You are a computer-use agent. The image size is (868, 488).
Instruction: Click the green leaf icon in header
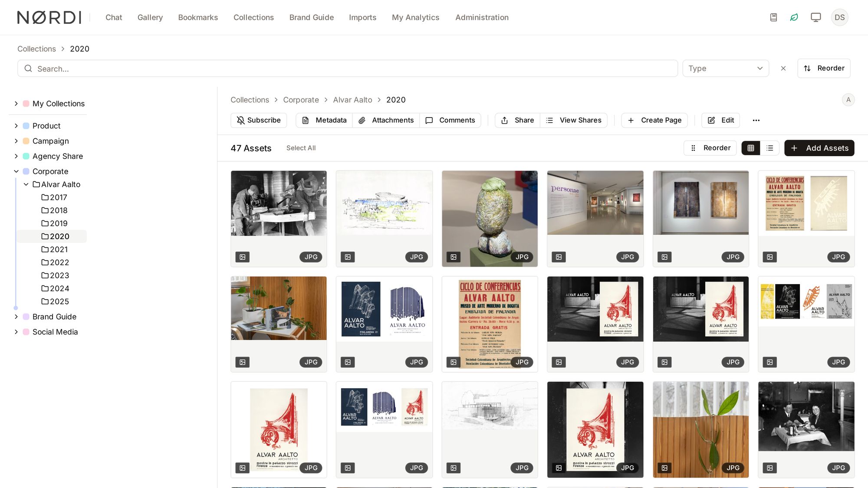pyautogui.click(x=794, y=17)
